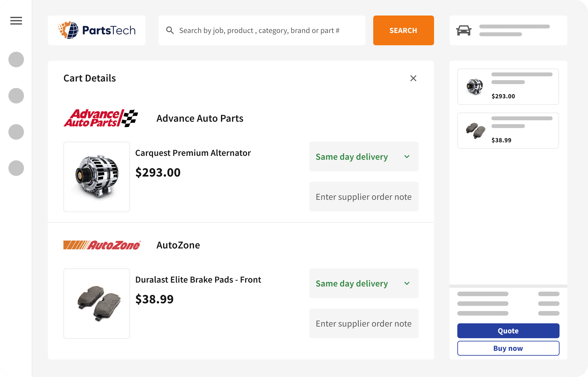Click alternator supplier order note field

(364, 197)
